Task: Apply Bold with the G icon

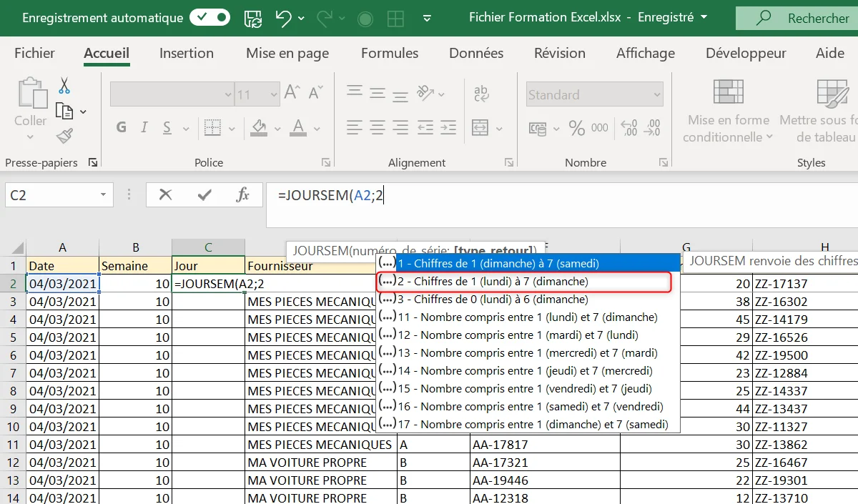Action: pos(122,127)
